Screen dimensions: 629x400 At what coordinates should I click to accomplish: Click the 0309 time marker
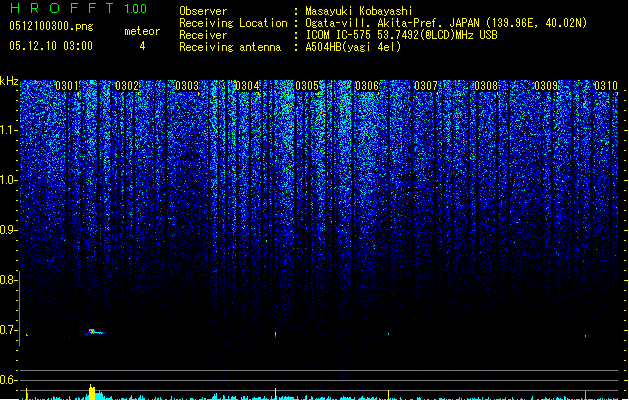pyautogui.click(x=546, y=86)
